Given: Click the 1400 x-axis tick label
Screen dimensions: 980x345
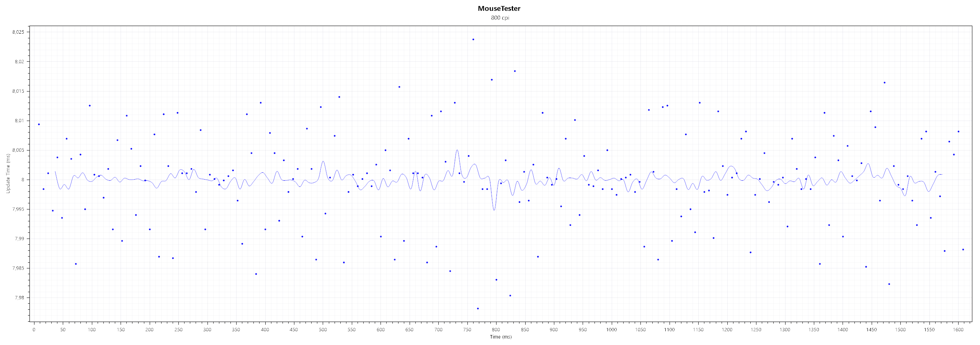Looking at the screenshot, I should (843, 329).
